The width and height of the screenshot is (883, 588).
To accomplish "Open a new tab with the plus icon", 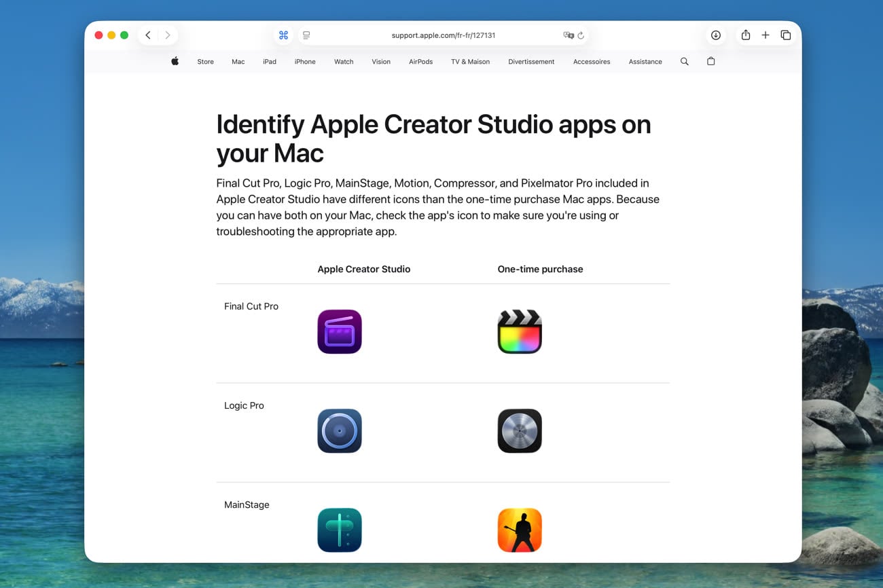I will point(765,35).
